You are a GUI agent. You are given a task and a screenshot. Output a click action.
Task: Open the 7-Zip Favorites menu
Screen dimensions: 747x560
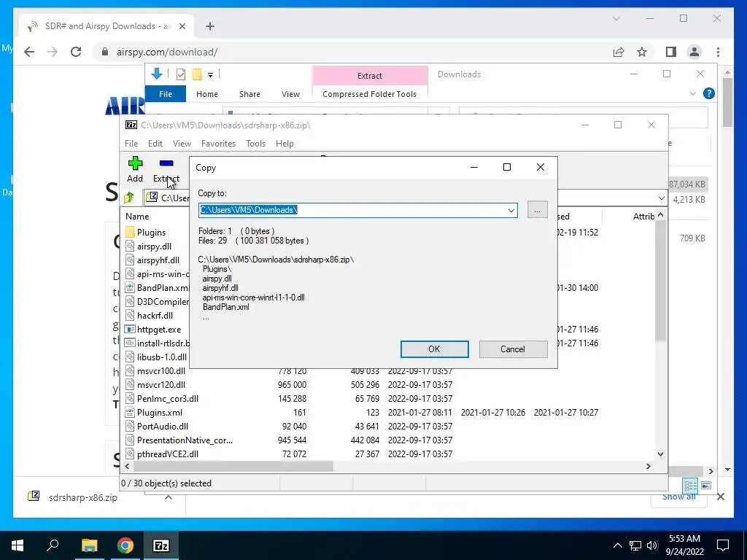(218, 144)
